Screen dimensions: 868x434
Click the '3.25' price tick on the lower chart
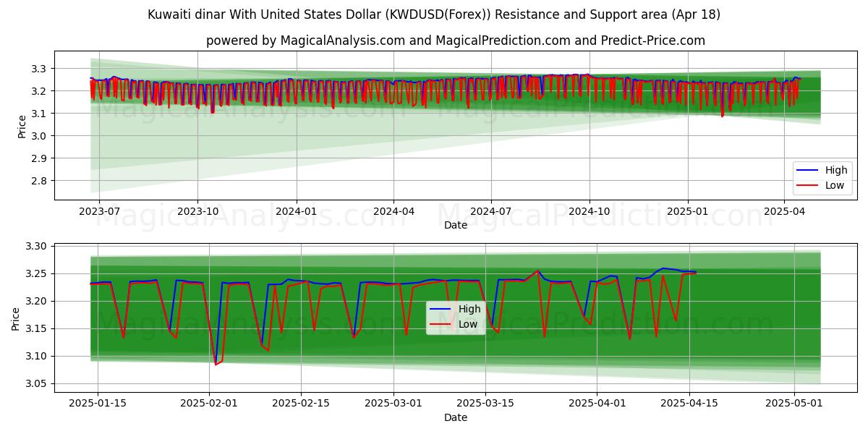36,274
